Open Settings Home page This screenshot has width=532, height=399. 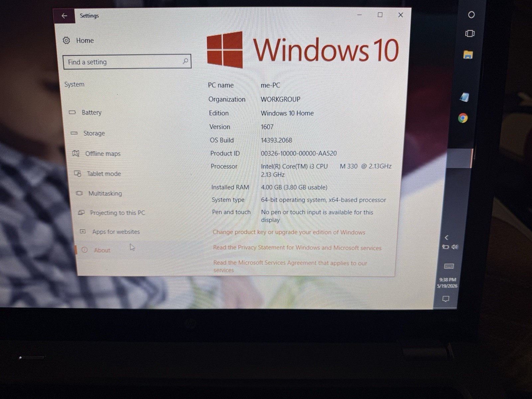[78, 41]
